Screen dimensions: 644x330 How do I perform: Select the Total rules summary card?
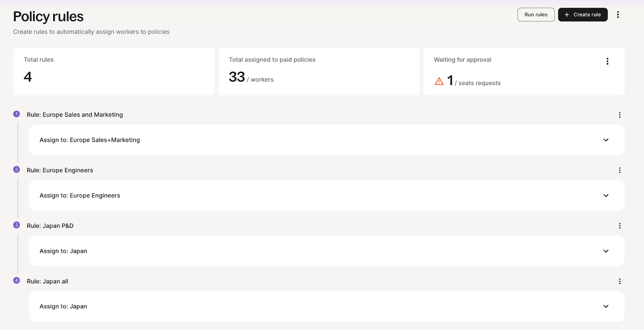click(x=114, y=71)
